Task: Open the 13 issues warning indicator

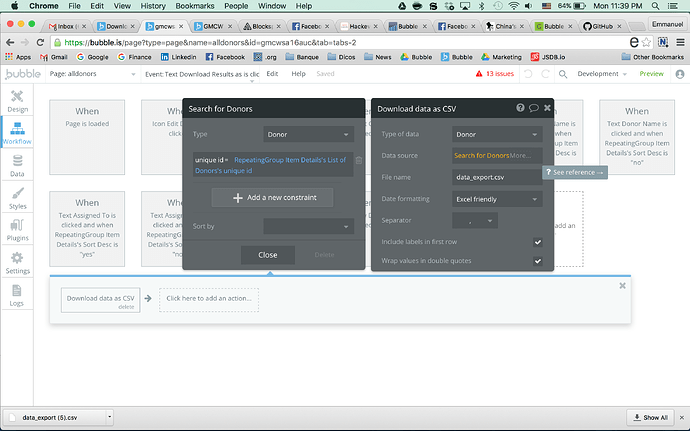Action: pyautogui.click(x=495, y=74)
